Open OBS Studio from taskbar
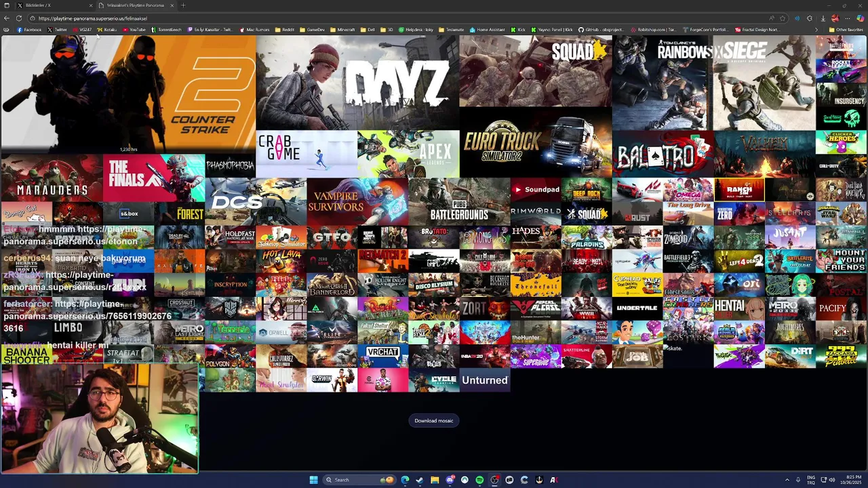This screenshot has height=488, width=868. pos(494,480)
